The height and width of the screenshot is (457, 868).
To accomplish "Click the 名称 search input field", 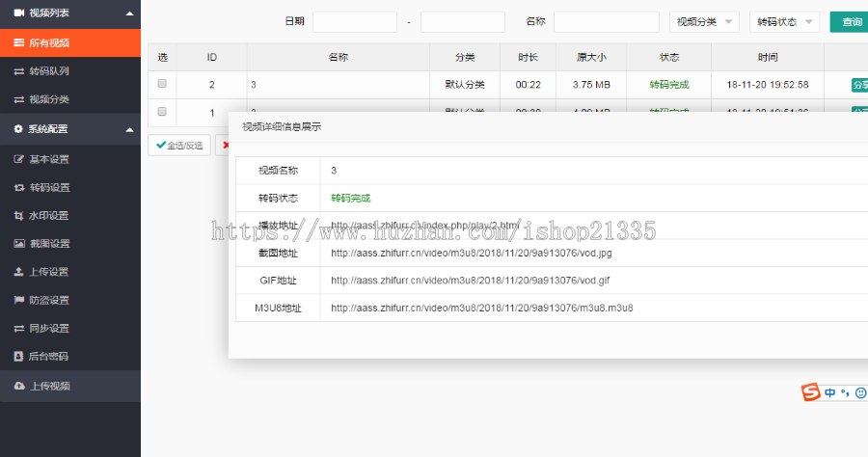I will 607,21.
